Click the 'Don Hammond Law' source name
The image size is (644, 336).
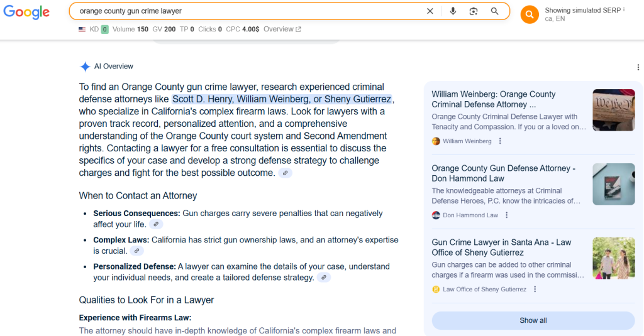pyautogui.click(x=470, y=215)
